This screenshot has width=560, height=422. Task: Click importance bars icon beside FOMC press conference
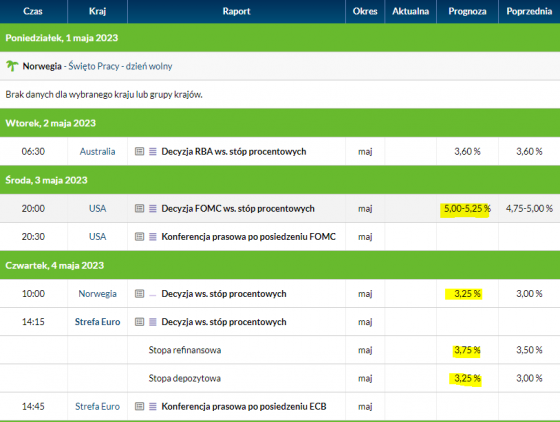[x=152, y=236]
